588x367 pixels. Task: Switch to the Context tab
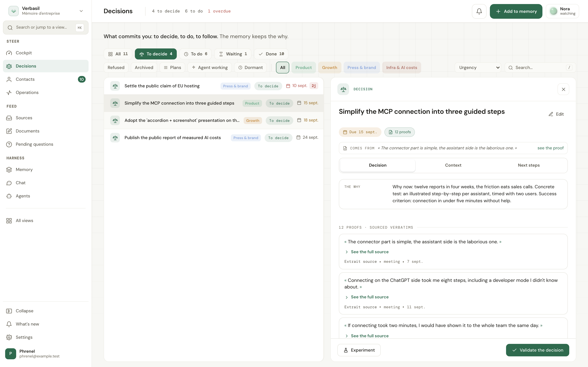[x=453, y=165]
